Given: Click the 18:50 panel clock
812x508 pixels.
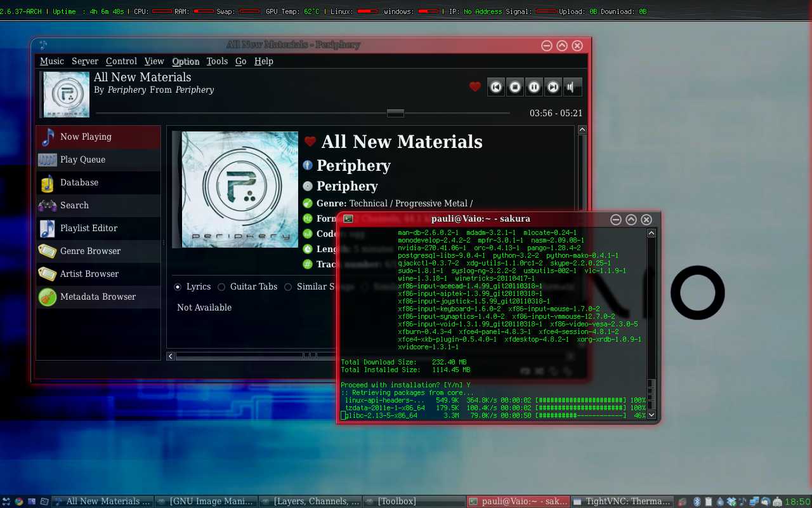Looking at the screenshot, I should click(x=797, y=501).
